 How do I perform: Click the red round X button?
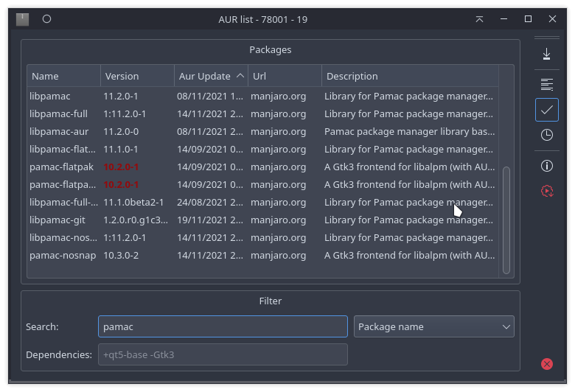(x=546, y=364)
